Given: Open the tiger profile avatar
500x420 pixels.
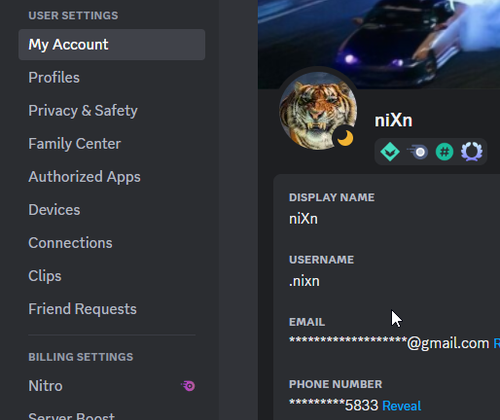Looking at the screenshot, I should point(318,111).
